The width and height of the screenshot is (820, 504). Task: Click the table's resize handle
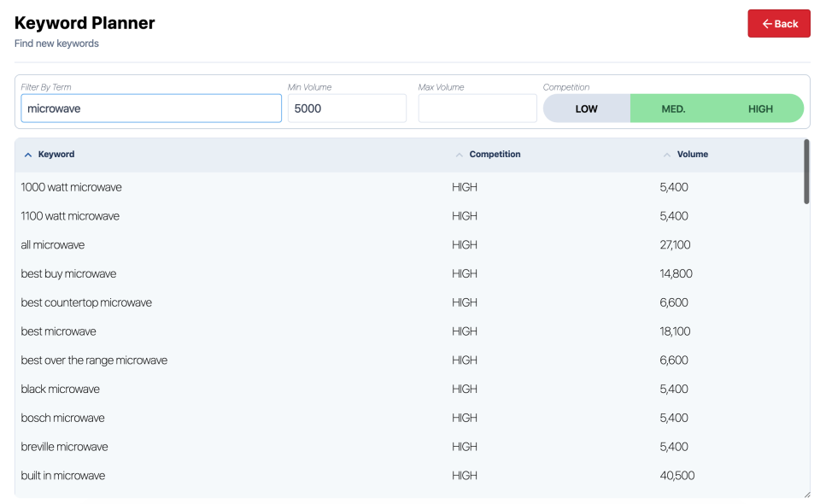807,494
